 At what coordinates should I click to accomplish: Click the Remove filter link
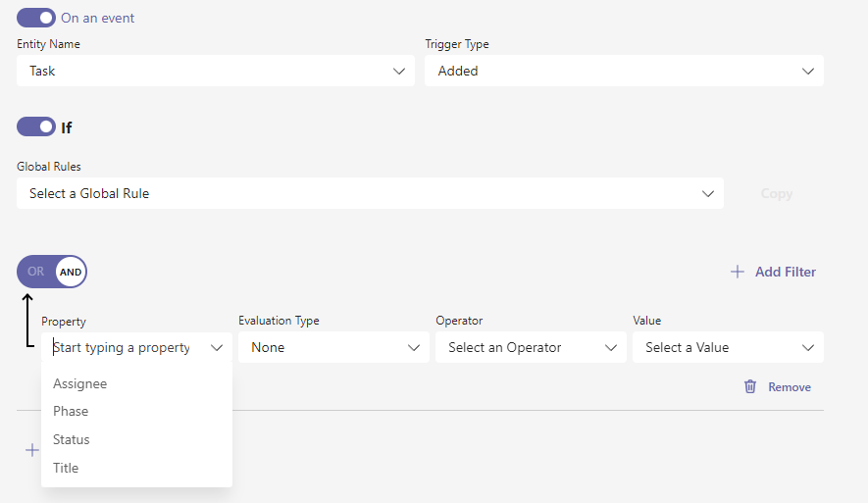[x=790, y=386]
